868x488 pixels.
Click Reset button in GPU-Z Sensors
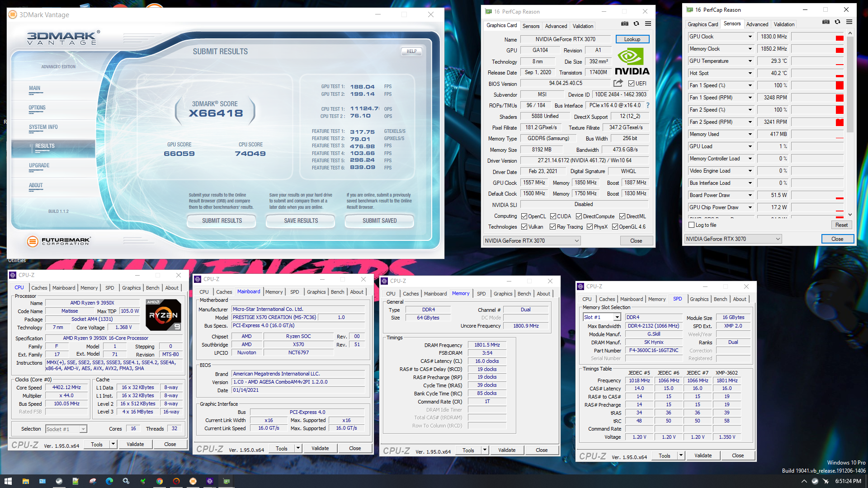click(841, 225)
